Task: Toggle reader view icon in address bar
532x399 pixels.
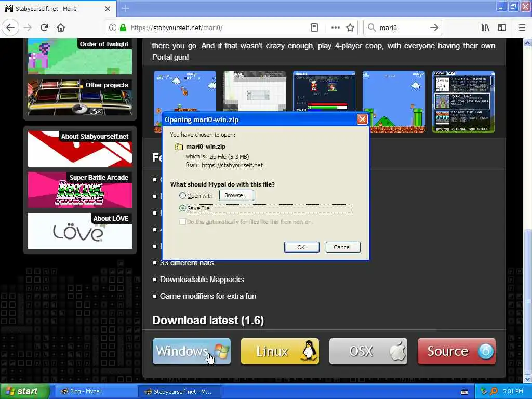Action: pos(314,28)
